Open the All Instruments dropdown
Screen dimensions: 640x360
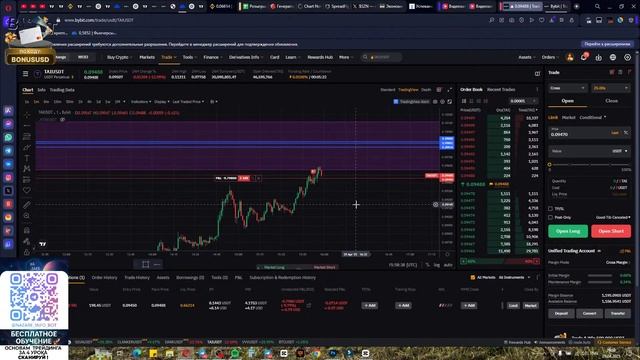[x=514, y=278]
